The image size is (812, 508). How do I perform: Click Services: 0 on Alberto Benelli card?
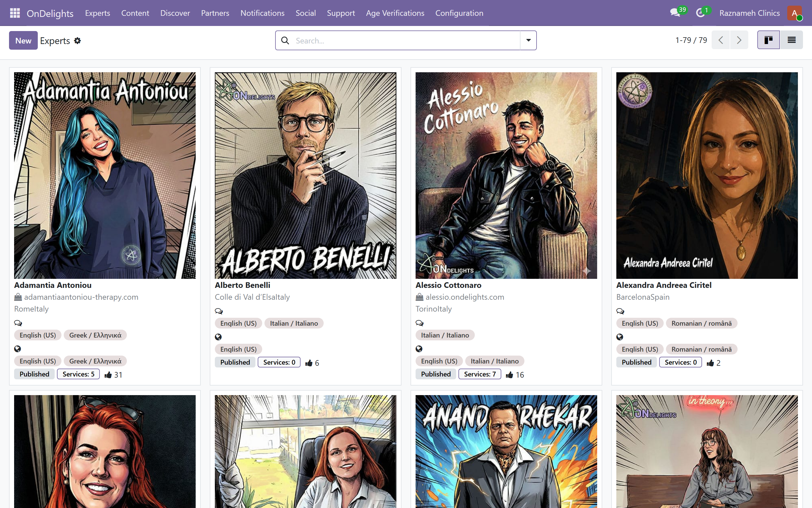coord(279,362)
